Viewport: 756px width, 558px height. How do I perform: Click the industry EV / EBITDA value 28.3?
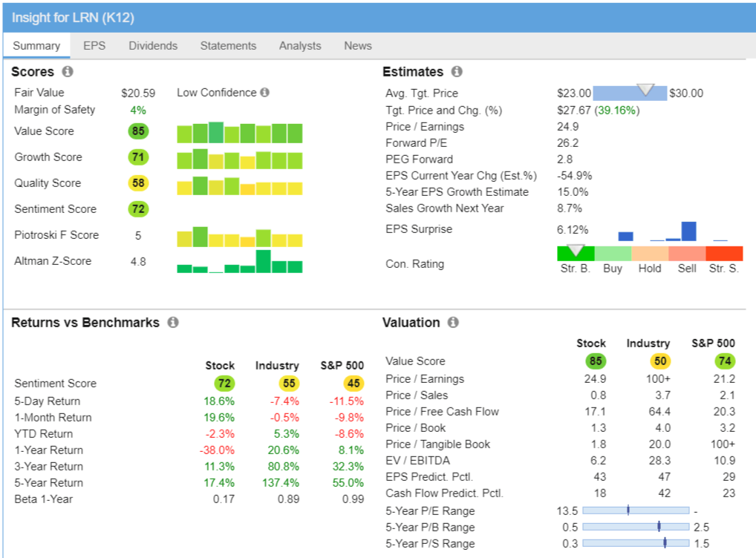pos(659,461)
